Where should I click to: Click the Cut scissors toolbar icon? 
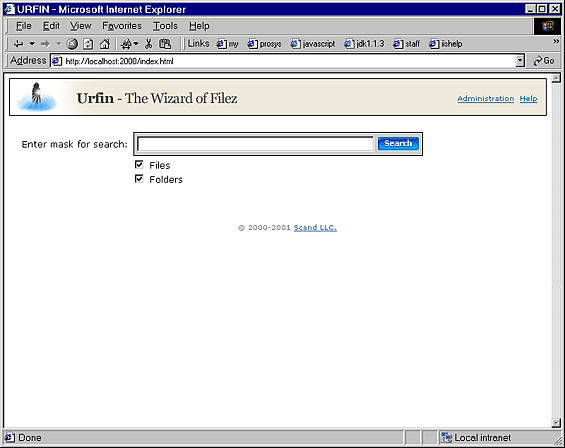(x=148, y=44)
